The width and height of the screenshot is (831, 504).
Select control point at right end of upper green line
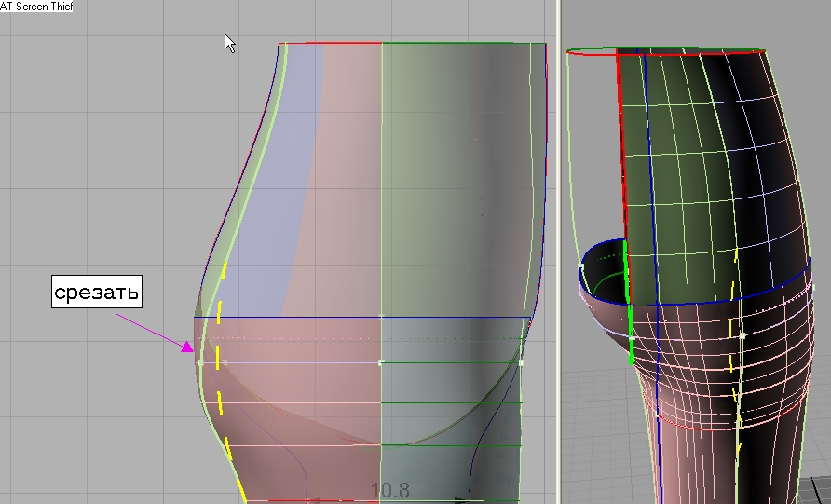tap(521, 362)
